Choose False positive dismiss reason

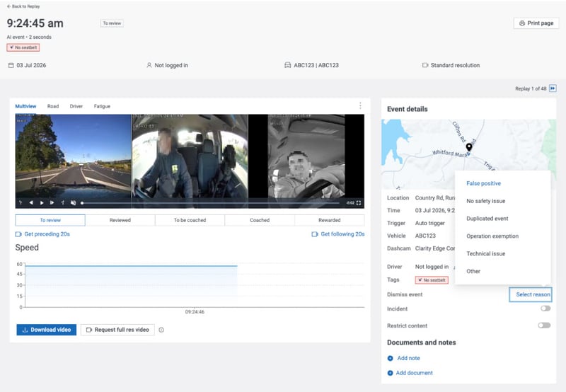pos(483,183)
